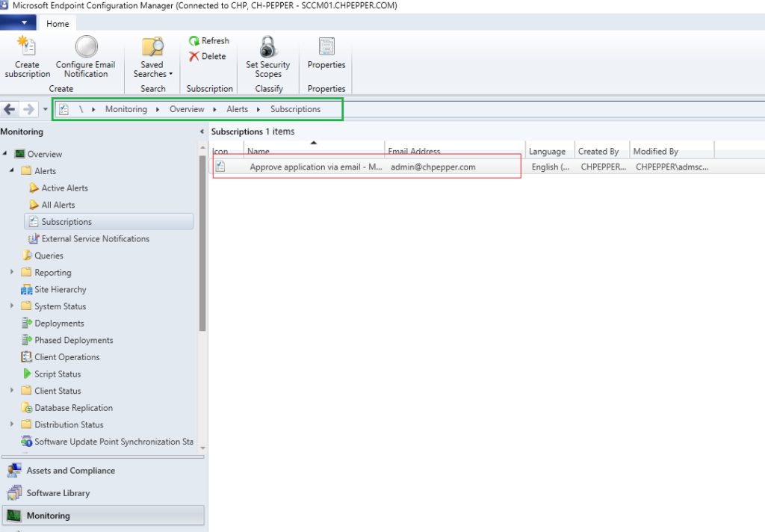
Task: Click the Assets and Compliance workspace icon
Action: pyautogui.click(x=14, y=471)
